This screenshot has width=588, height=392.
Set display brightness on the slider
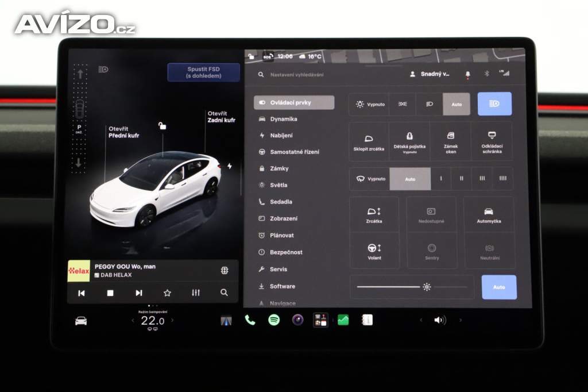tap(412, 287)
